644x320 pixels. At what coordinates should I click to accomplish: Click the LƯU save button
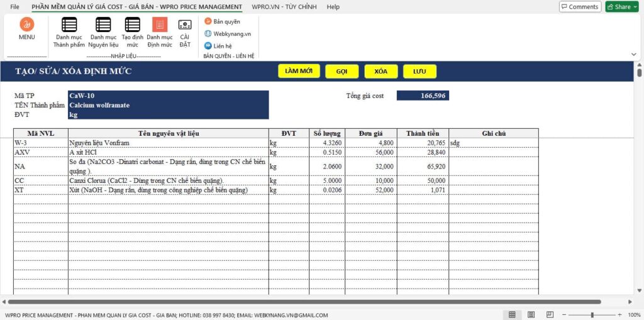419,71
